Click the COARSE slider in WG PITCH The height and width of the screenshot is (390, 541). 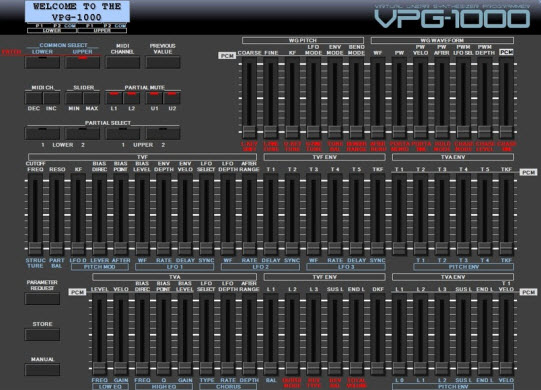coord(249,98)
